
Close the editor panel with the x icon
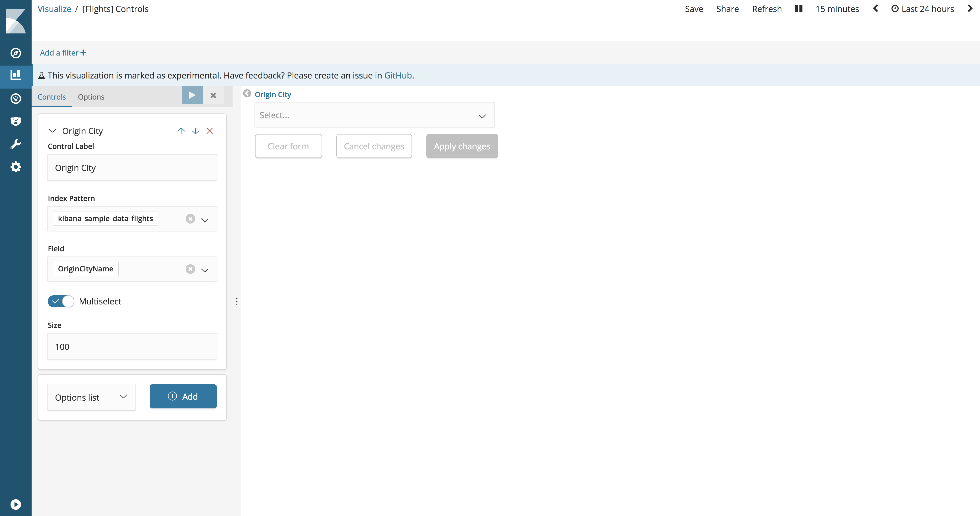click(x=213, y=95)
